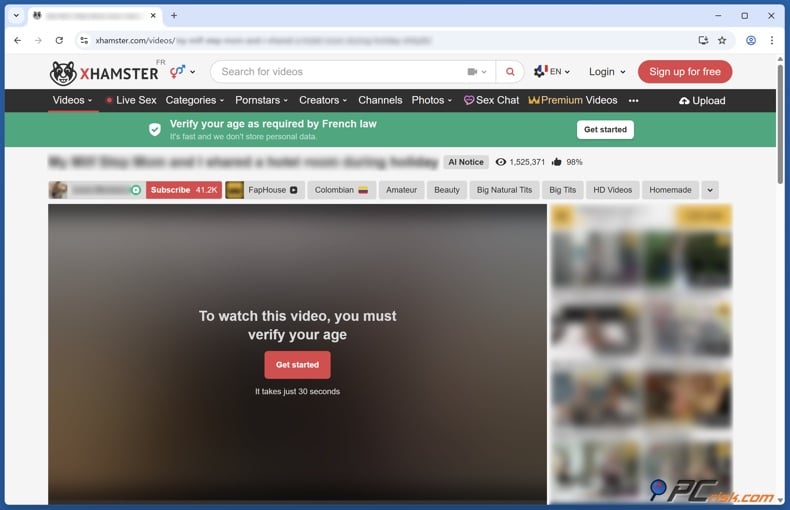Open Premium Videos with crown icon
Screen dimensions: 790x510
pyautogui.click(x=573, y=100)
